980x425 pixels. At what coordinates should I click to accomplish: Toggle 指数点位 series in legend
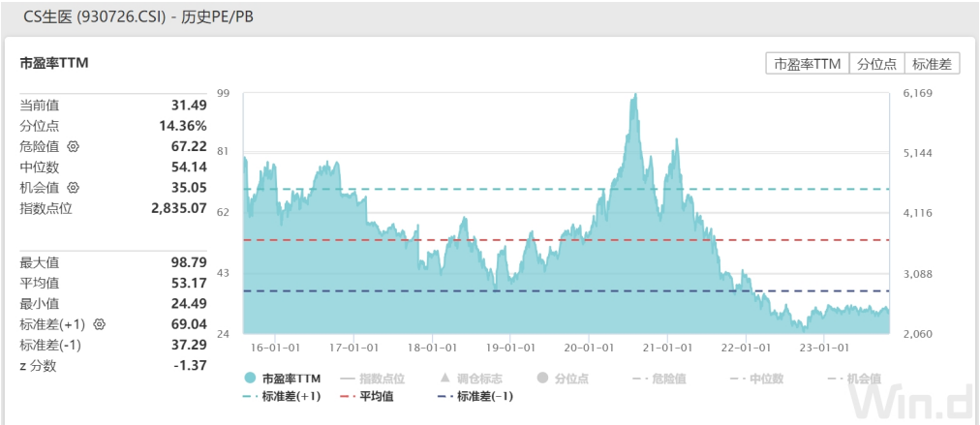[x=373, y=379]
